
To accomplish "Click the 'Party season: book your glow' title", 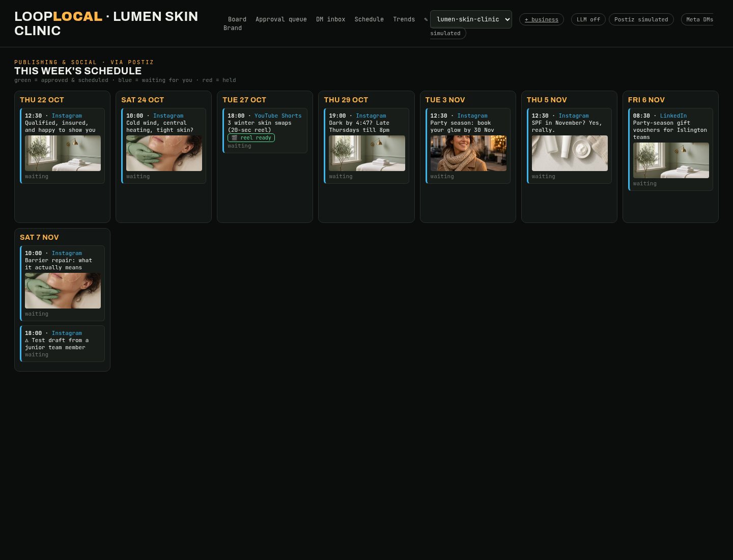I will click(462, 127).
